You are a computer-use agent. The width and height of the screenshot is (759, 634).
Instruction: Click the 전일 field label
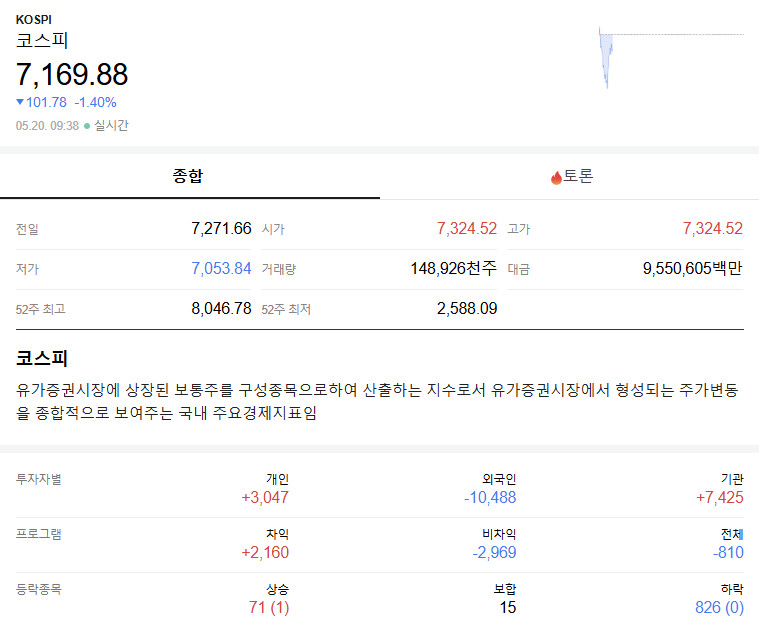(x=27, y=229)
